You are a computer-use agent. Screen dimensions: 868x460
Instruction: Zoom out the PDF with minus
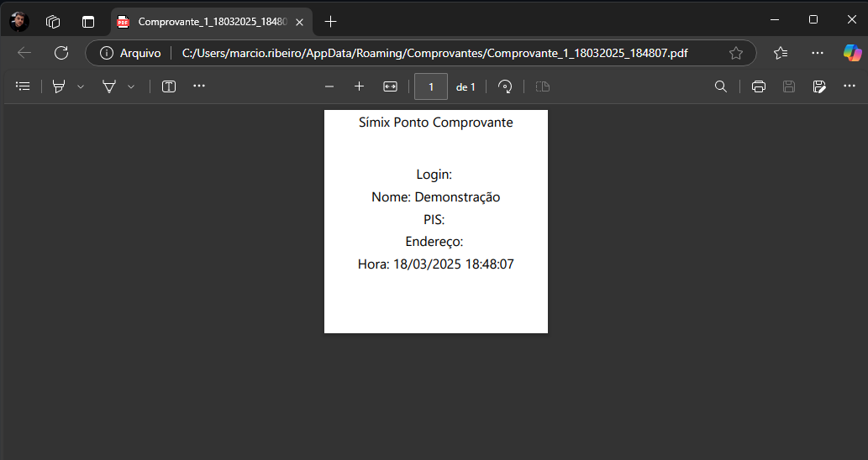pyautogui.click(x=329, y=86)
